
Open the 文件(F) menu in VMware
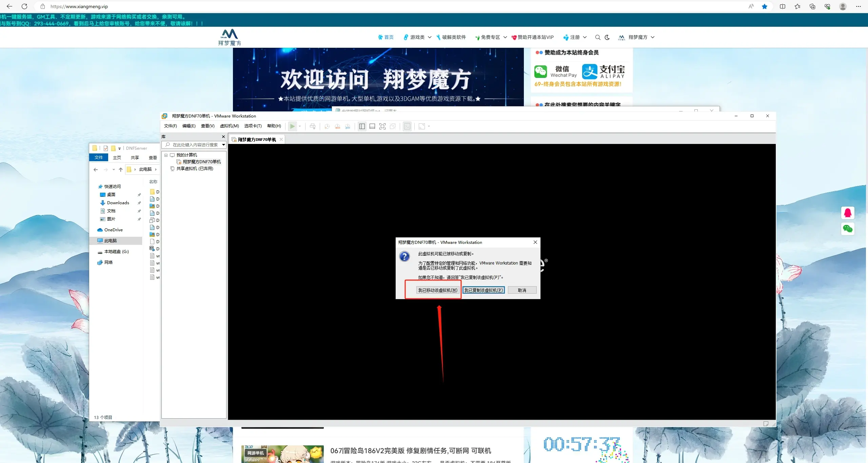(x=170, y=126)
